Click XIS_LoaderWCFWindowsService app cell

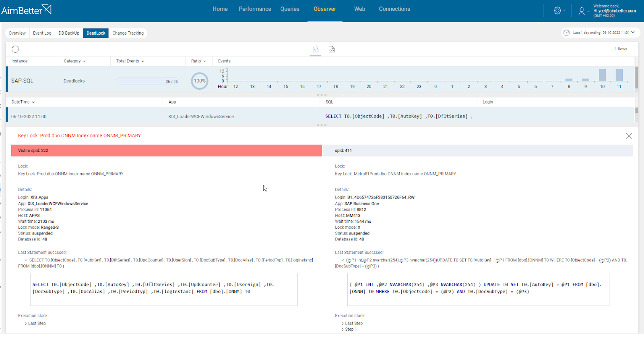201,116
